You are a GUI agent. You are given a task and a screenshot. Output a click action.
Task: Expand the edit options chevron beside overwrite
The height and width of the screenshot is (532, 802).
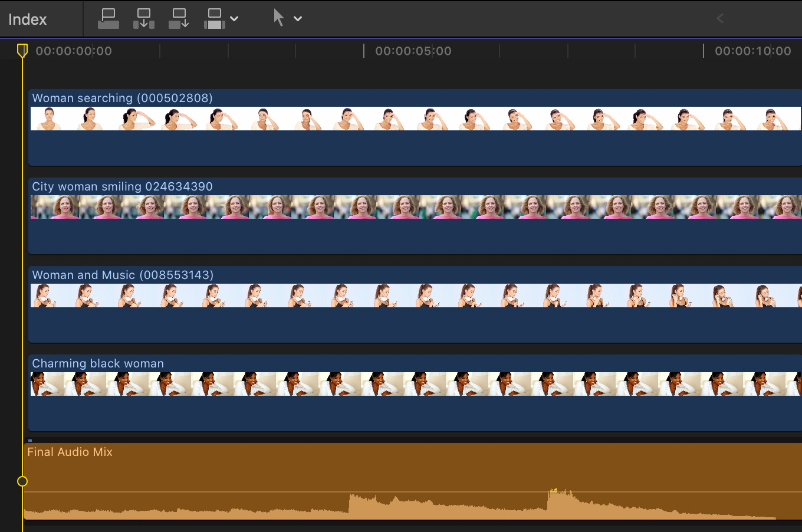[x=234, y=19]
